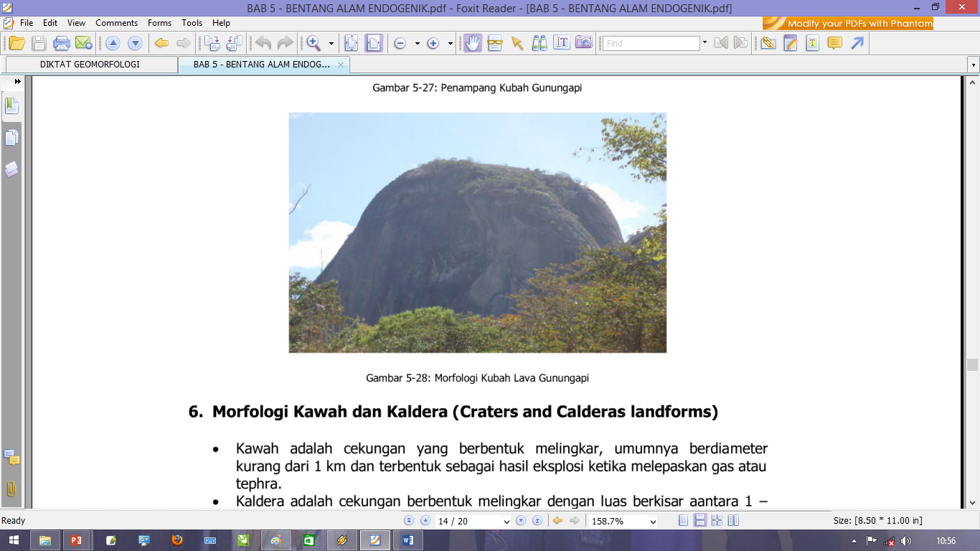Add a sticky Note comment
Image resolution: width=980 pixels, height=551 pixels.
pos(834,43)
